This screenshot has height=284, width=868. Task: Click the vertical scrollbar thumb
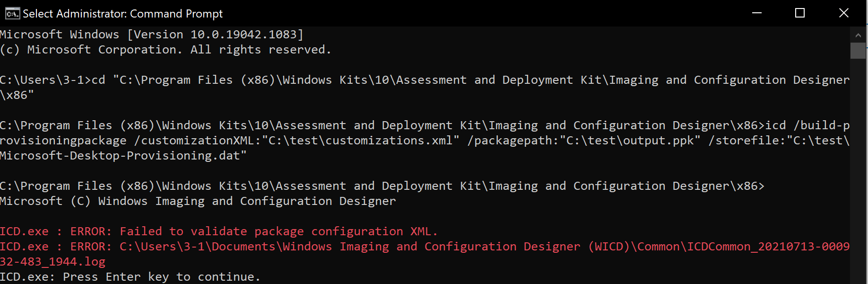[858, 51]
